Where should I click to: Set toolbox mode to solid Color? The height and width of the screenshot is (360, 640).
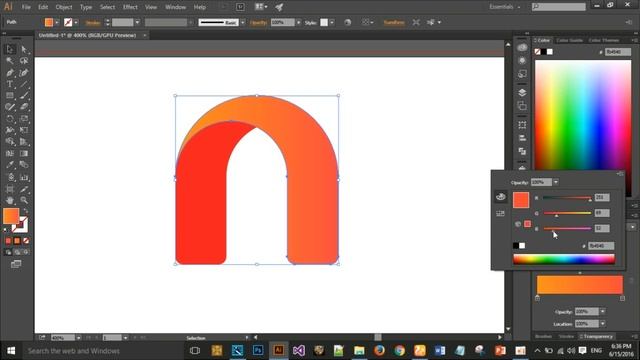click(x=8, y=241)
